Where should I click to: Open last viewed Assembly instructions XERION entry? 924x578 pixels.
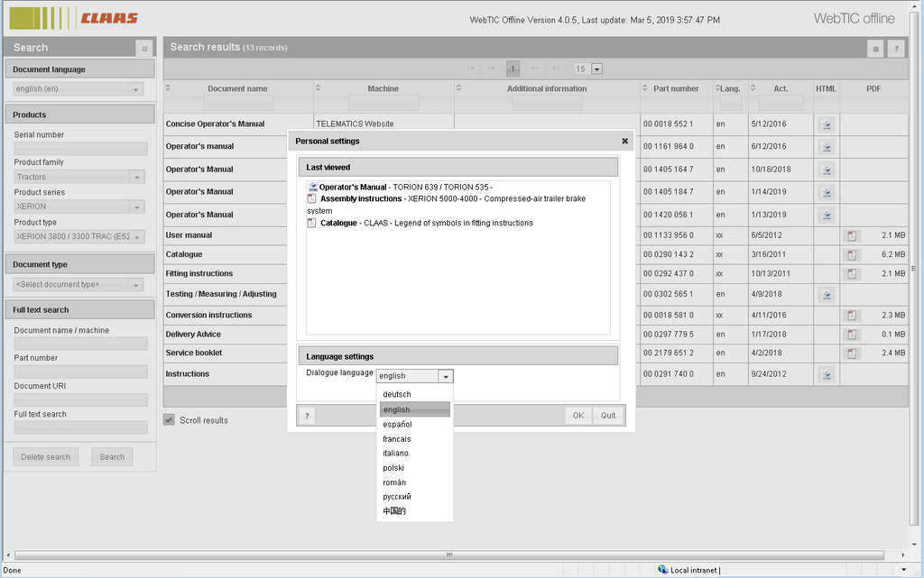(x=446, y=205)
